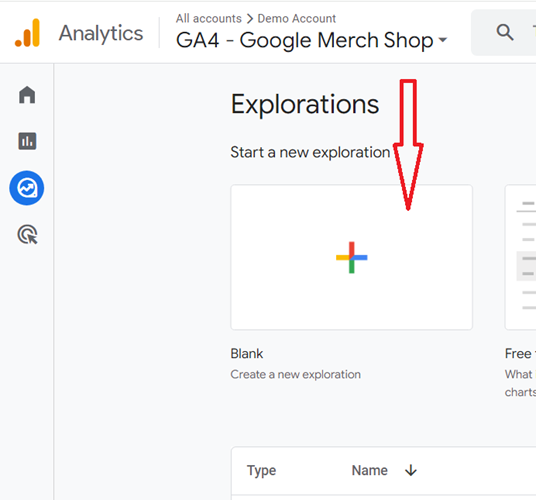
Task: Open GA4 - Google Merch Shop property dropdown
Action: 311,40
